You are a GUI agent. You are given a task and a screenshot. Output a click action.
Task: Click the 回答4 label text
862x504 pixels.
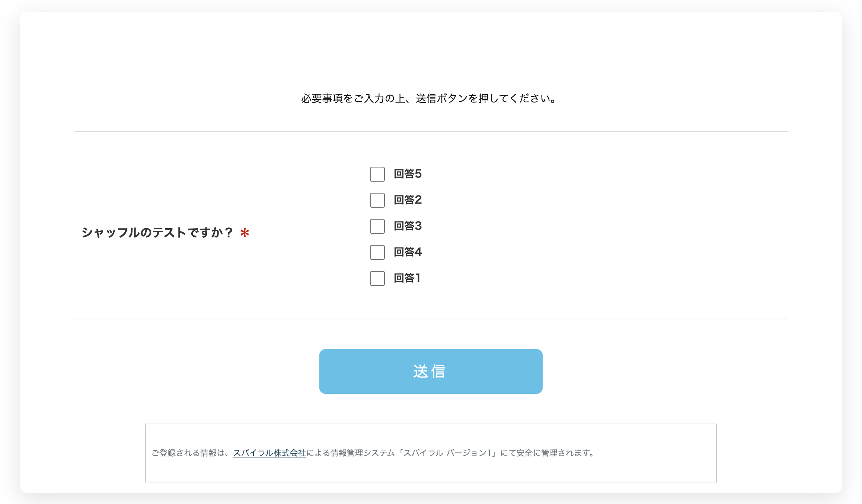(408, 252)
